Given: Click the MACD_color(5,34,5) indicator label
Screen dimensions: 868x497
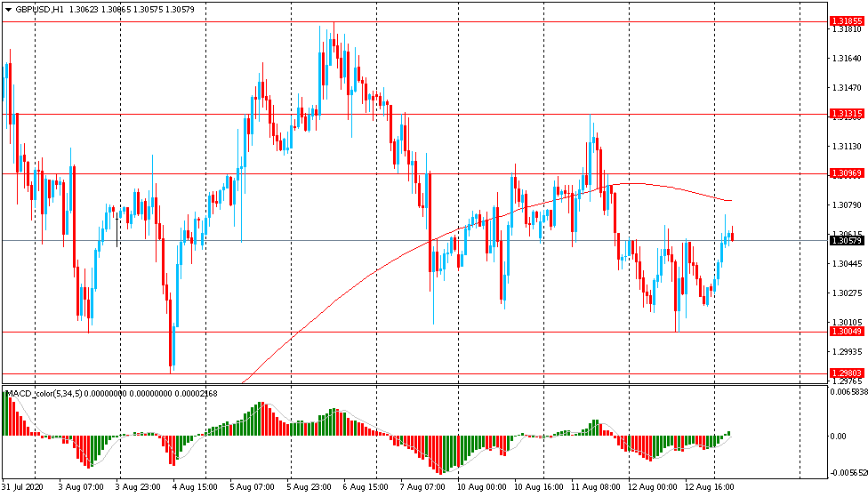Looking at the screenshot, I should click(44, 394).
